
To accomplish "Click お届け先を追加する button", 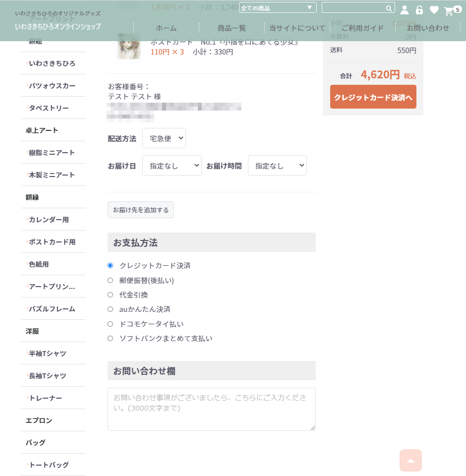I will click(141, 210).
